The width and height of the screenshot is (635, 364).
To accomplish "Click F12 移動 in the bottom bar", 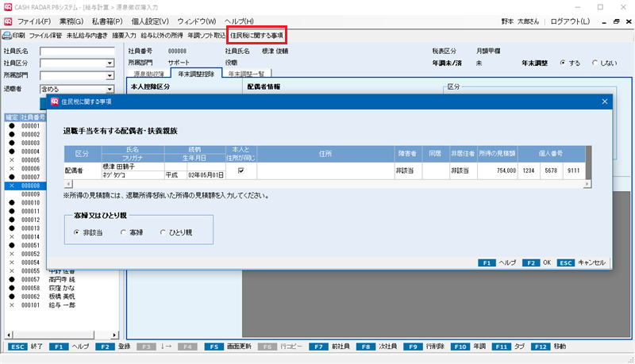I will (x=548, y=347).
